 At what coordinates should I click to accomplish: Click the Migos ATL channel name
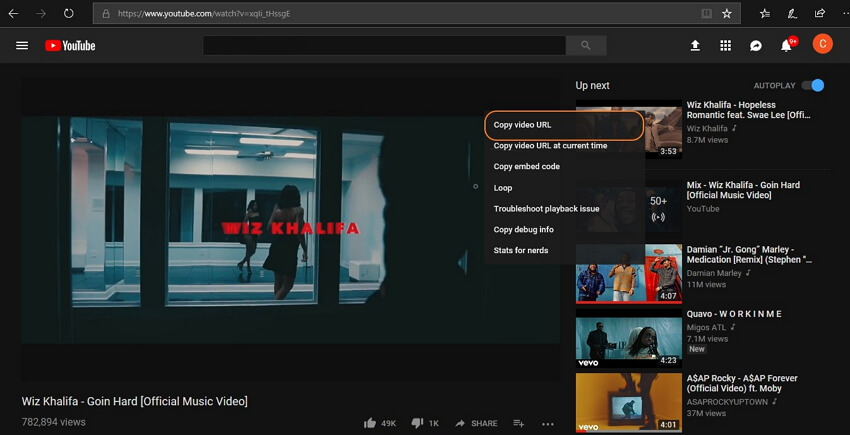click(x=707, y=327)
